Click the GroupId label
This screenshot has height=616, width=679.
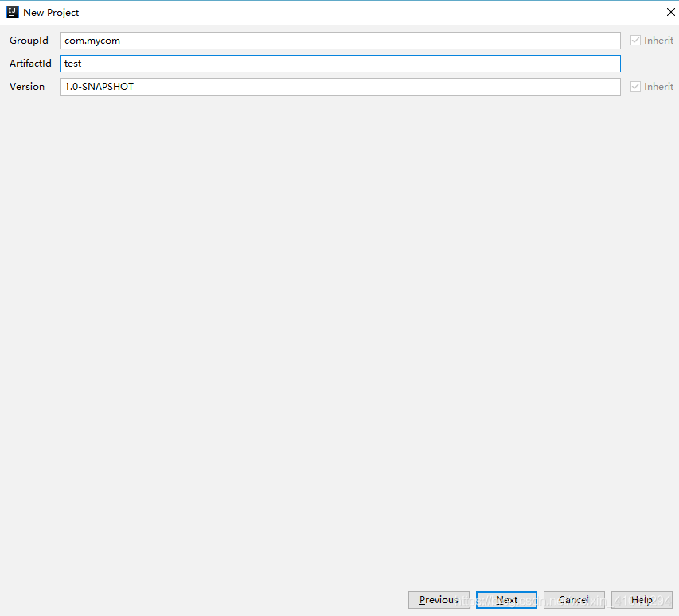(29, 41)
